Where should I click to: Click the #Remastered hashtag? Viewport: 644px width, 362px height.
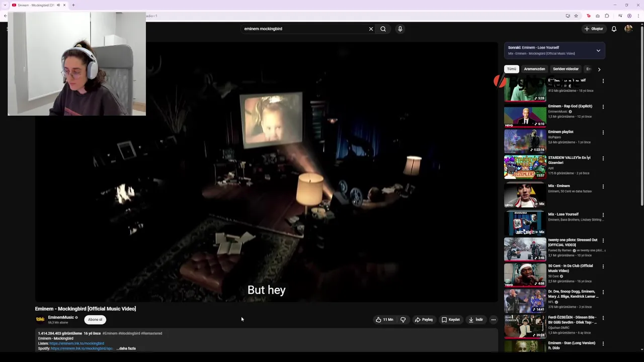point(151,333)
